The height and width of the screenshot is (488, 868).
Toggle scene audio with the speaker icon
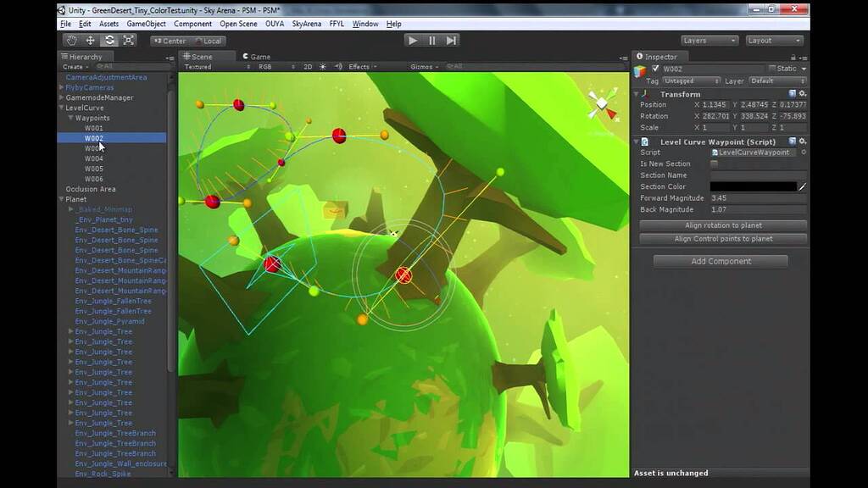click(338, 66)
